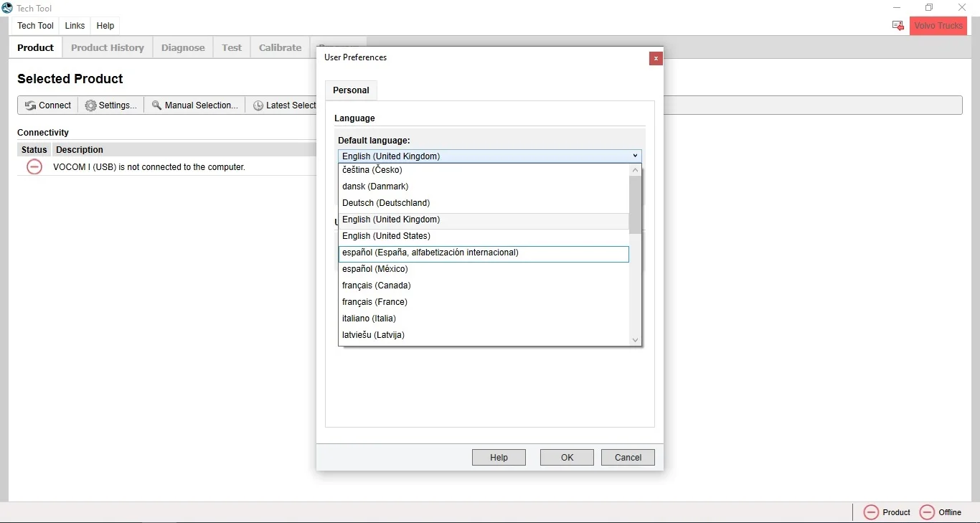Choose dansk (Danmark) from language list

coord(484,187)
